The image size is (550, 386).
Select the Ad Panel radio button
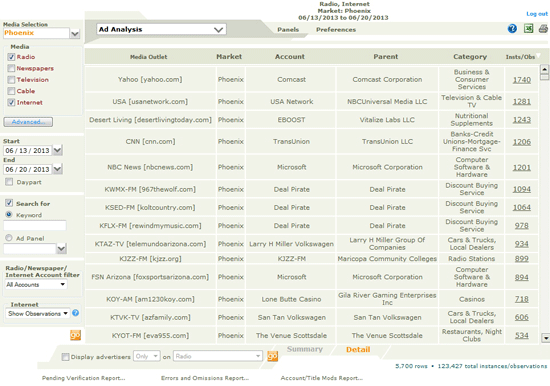click(x=9, y=238)
